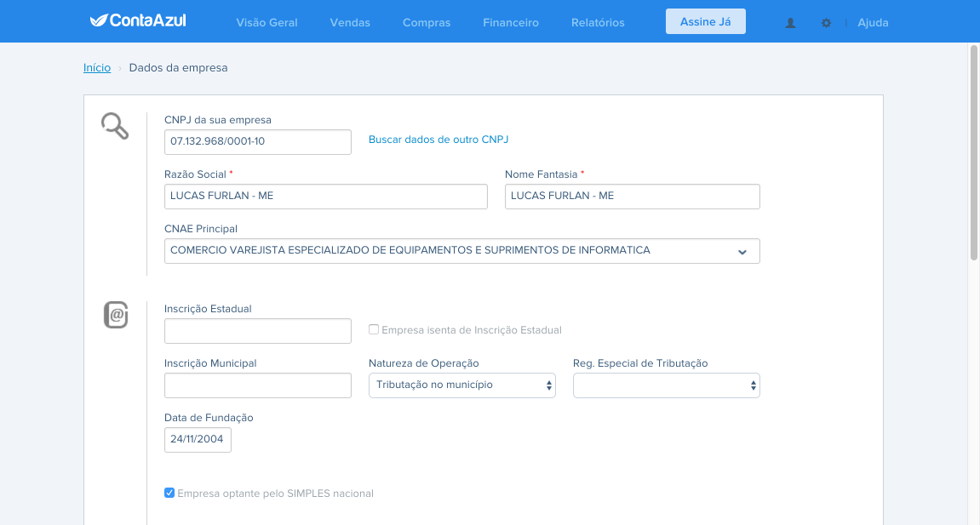
Task: Open the user profile icon
Action: pos(790,23)
